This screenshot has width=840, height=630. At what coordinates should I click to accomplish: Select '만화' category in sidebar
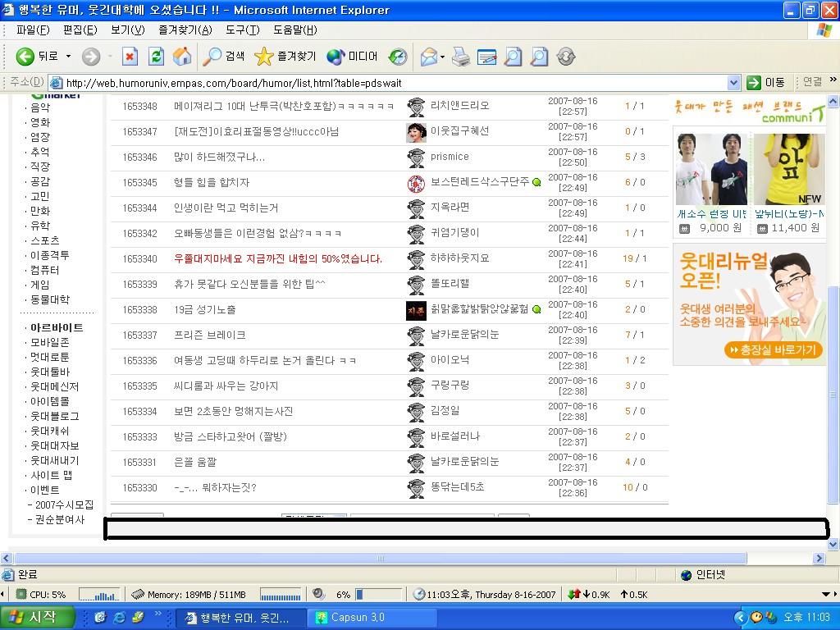point(39,211)
